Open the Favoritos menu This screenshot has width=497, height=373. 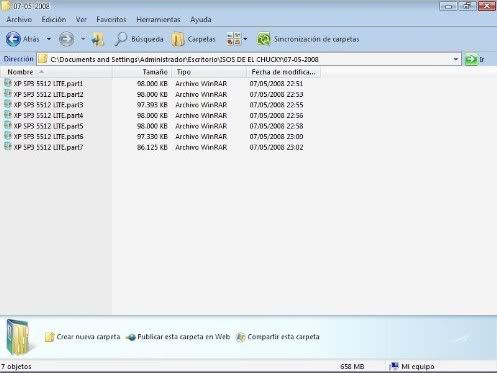[x=111, y=20]
